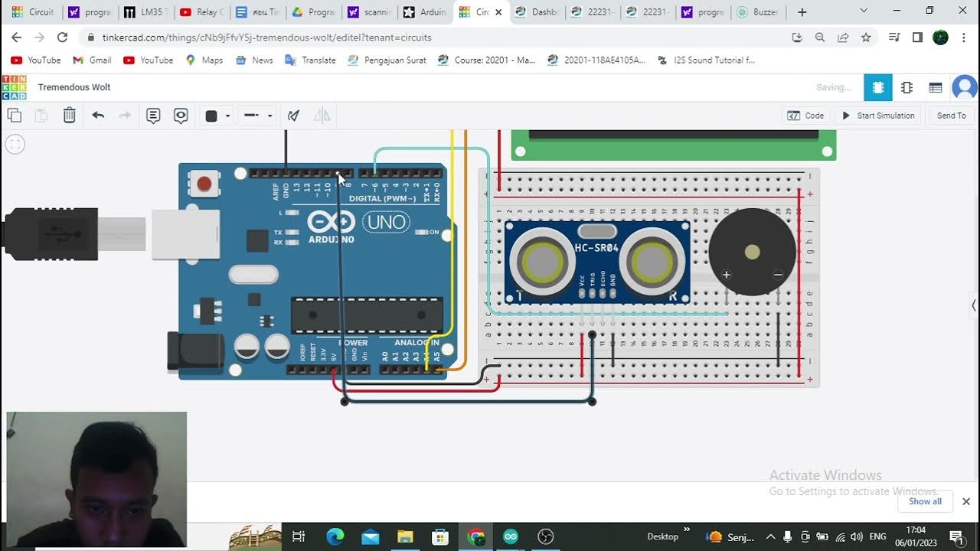Screen dimensions: 980x551
Task: Open the Windows notification center
Action: 956,536
